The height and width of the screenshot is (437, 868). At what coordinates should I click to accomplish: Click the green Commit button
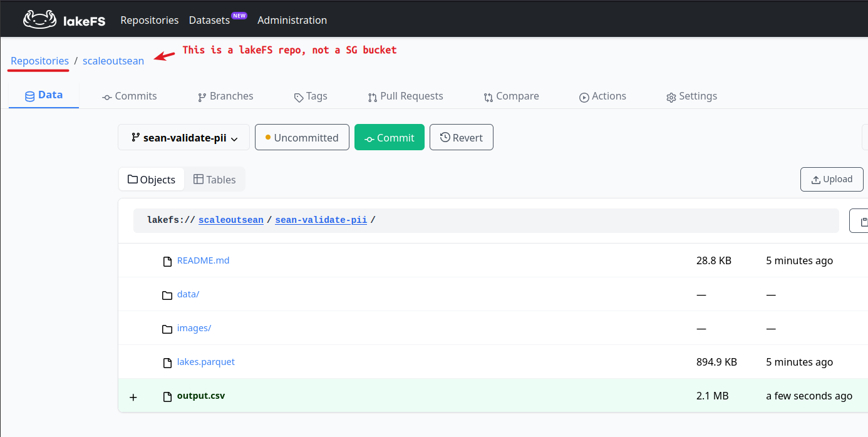click(x=390, y=137)
